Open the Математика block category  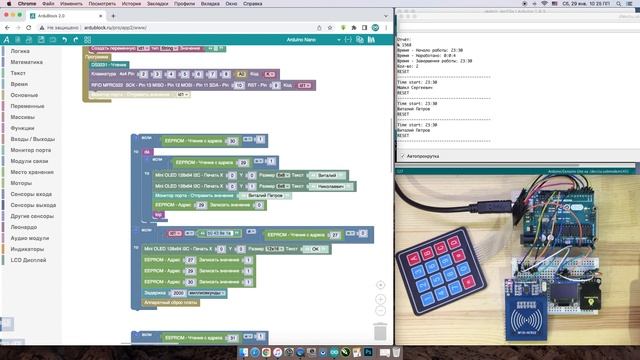tap(27, 62)
